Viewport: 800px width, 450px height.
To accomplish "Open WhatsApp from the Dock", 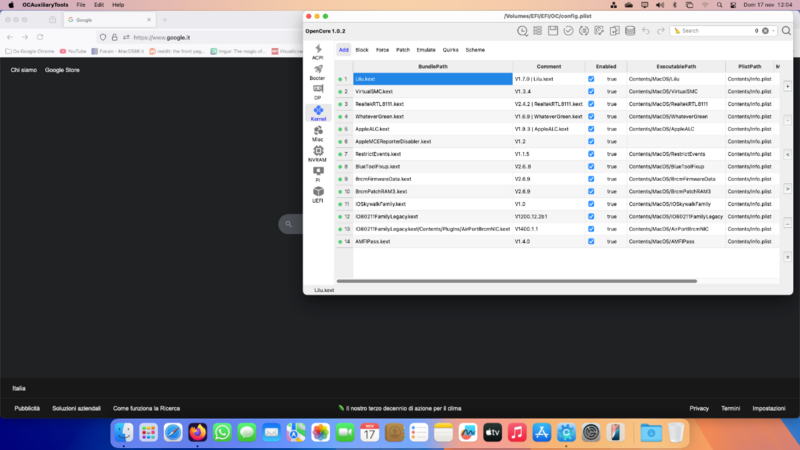I will pos(222,433).
